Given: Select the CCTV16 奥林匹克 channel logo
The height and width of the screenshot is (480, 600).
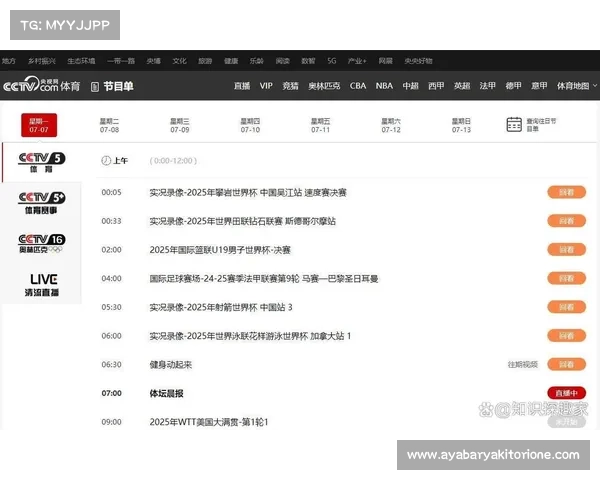Looking at the screenshot, I should point(42,243).
